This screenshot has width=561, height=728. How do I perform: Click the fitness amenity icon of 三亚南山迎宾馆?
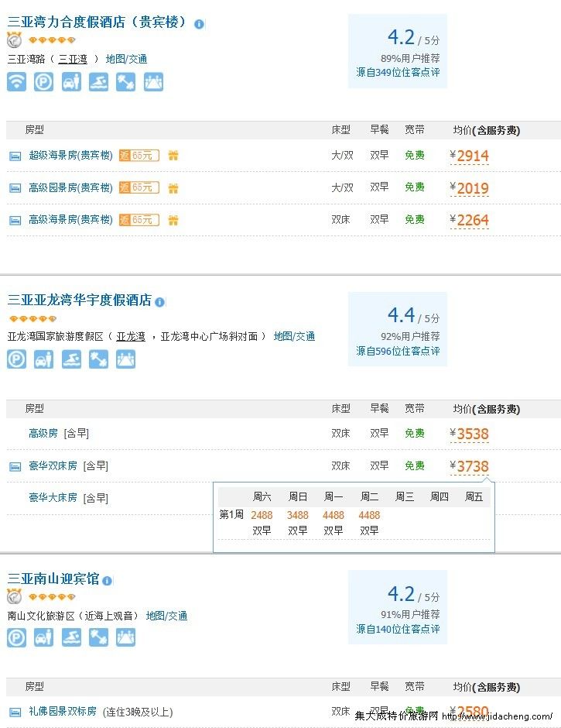click(x=98, y=637)
